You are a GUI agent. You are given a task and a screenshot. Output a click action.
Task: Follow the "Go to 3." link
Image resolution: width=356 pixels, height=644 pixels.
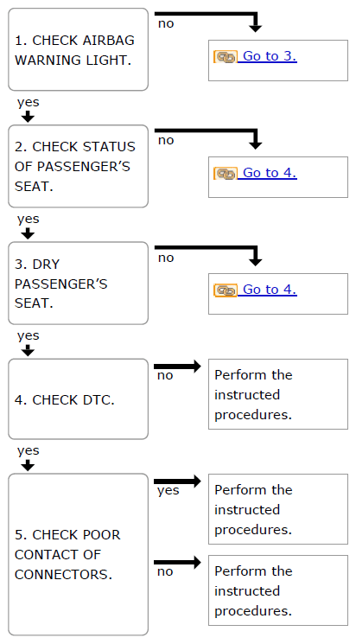tap(267, 56)
